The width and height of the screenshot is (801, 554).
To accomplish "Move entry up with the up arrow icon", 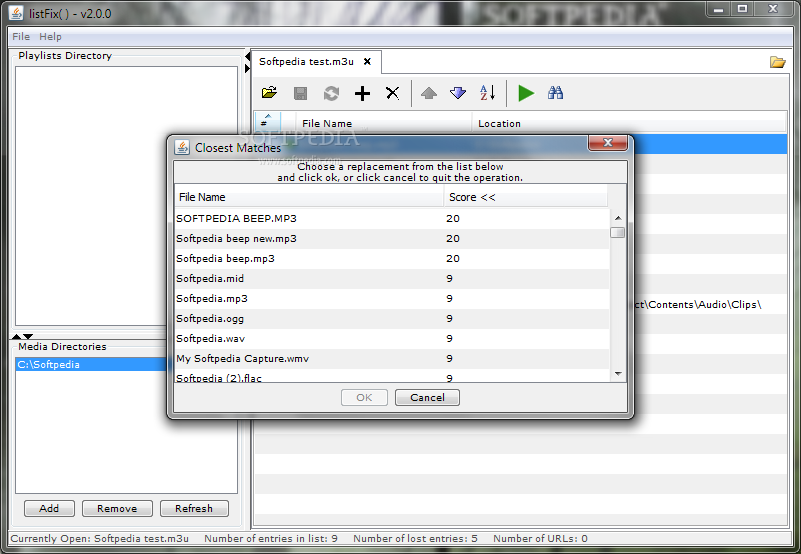I will [x=429, y=93].
